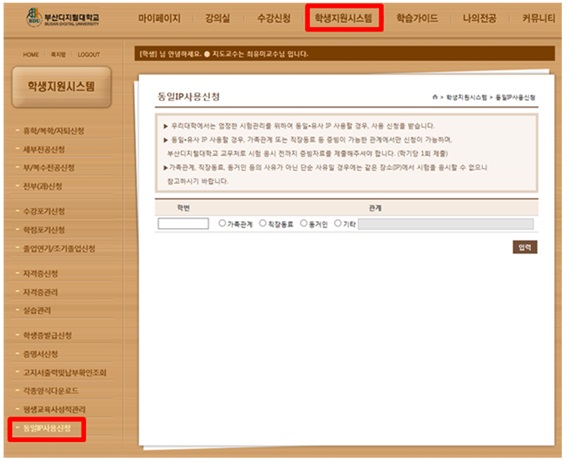567x462 pixels.
Task: Open 각종양식다운로드 in the sidebar
Action: tap(51, 391)
